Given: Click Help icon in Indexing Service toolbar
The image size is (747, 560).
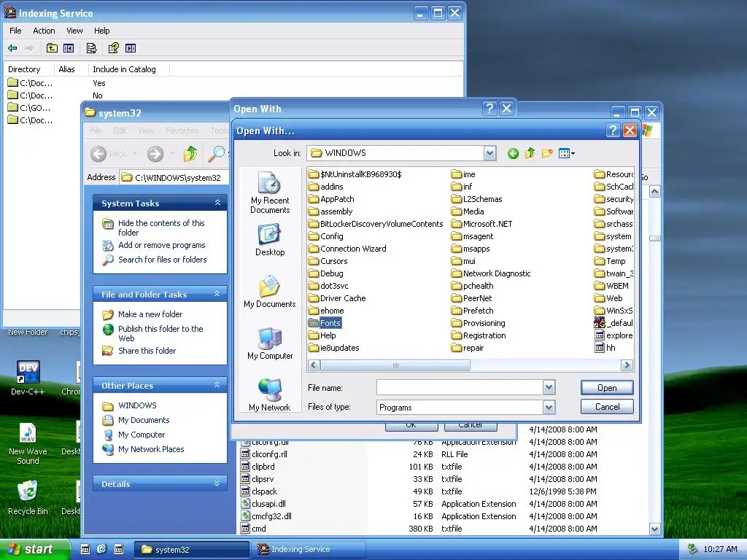Looking at the screenshot, I should point(113,48).
